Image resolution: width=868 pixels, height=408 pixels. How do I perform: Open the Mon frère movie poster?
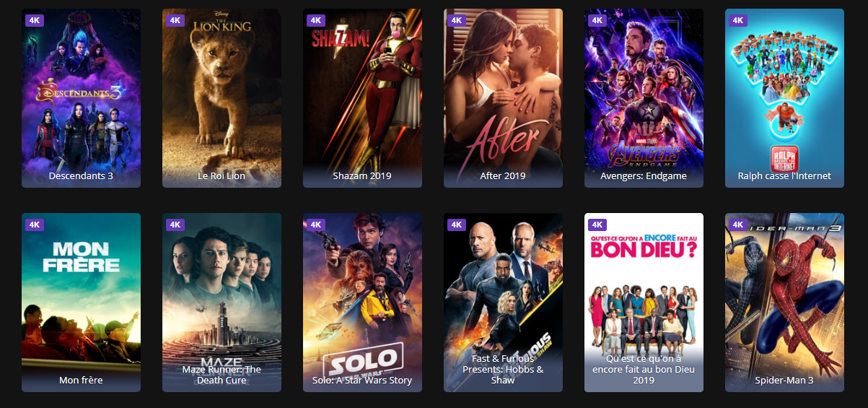tap(81, 303)
